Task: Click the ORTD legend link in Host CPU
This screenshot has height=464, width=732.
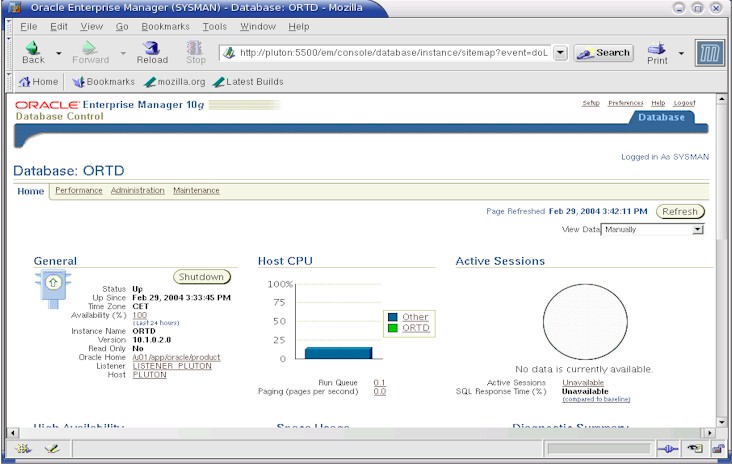Action: click(x=416, y=328)
